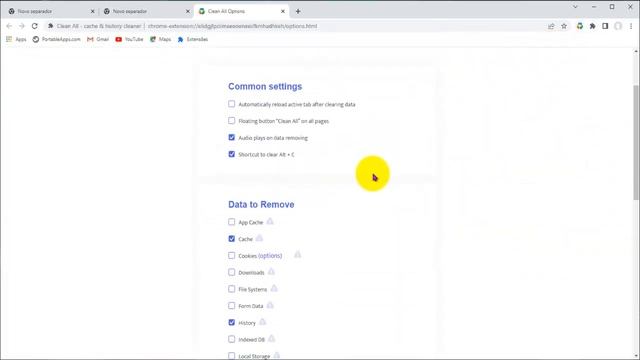Open the Extensões bookmark

click(x=193, y=39)
